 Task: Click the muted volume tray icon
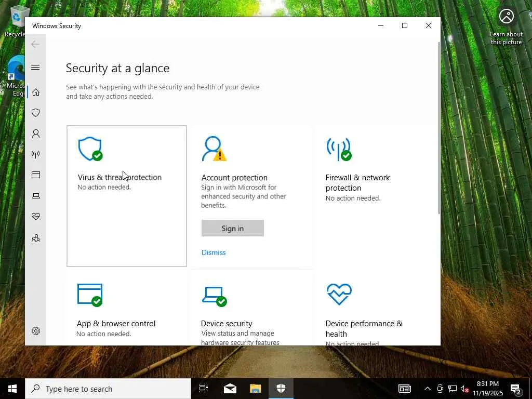click(x=464, y=389)
